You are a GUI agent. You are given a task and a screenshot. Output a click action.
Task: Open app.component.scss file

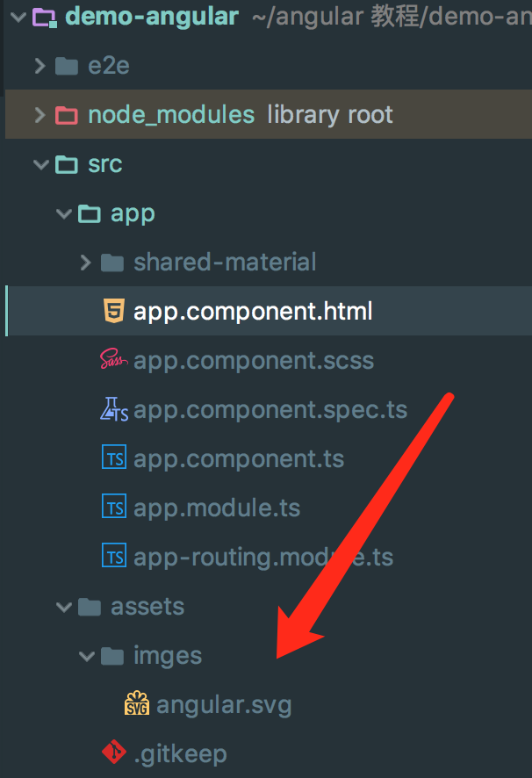pos(253,360)
